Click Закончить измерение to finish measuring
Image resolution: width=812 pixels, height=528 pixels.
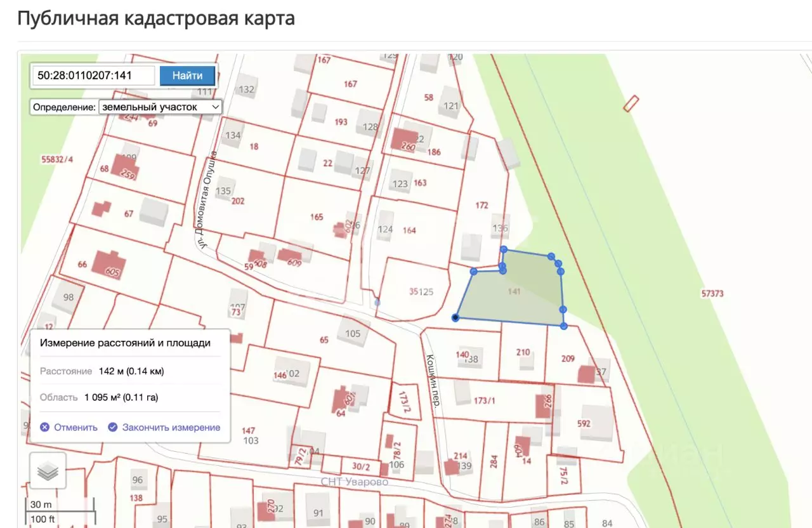171,427
